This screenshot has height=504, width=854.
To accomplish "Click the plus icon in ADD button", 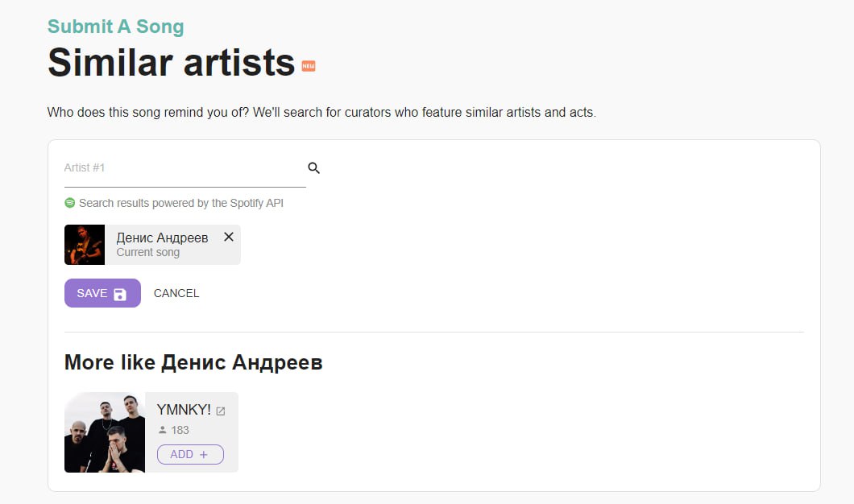I will pyautogui.click(x=204, y=454).
